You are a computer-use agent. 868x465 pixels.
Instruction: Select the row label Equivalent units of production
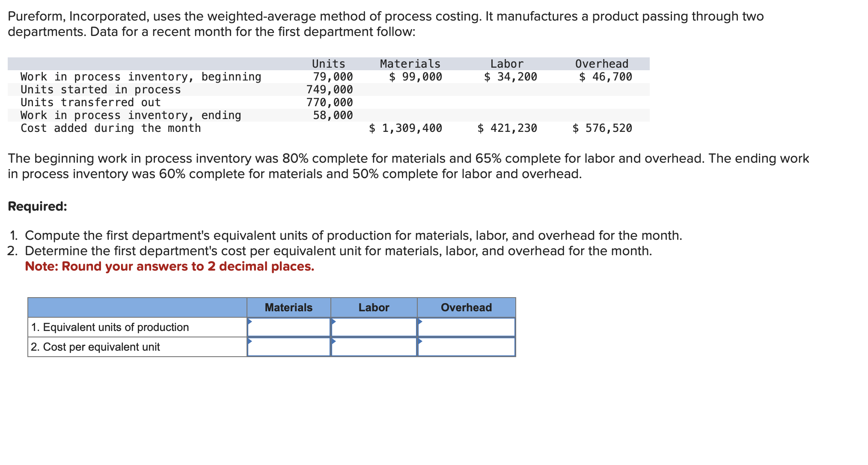[x=110, y=327]
